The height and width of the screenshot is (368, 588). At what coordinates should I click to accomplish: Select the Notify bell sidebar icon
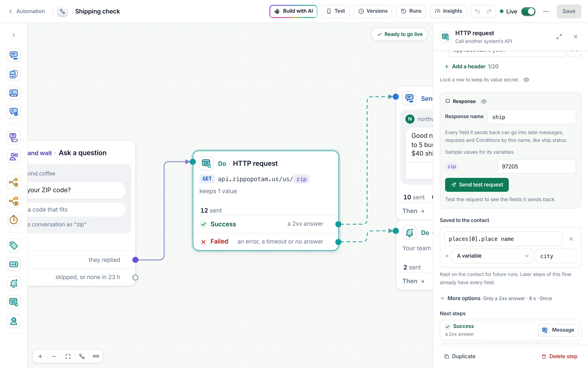pyautogui.click(x=14, y=283)
